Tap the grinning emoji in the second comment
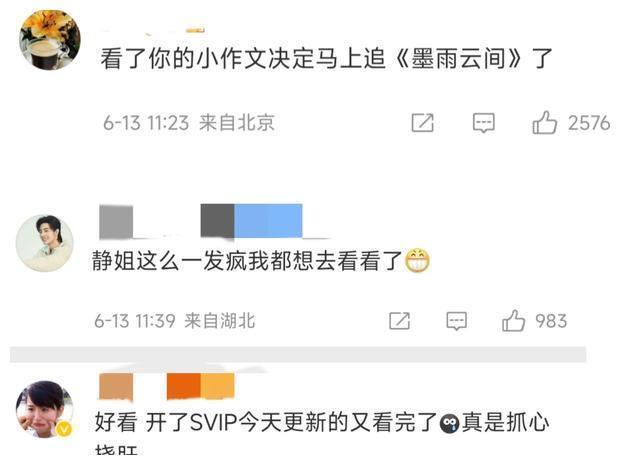Image resolution: width=640 pixels, height=465 pixels. 417,260
